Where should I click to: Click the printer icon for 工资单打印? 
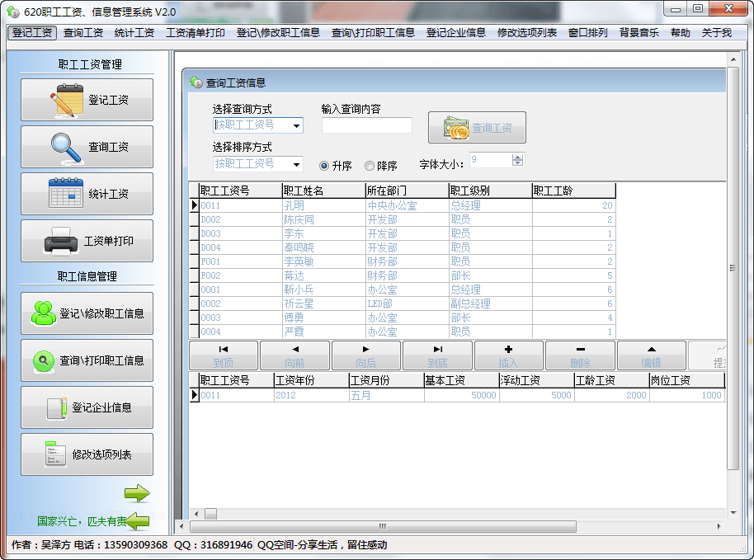click(61, 241)
